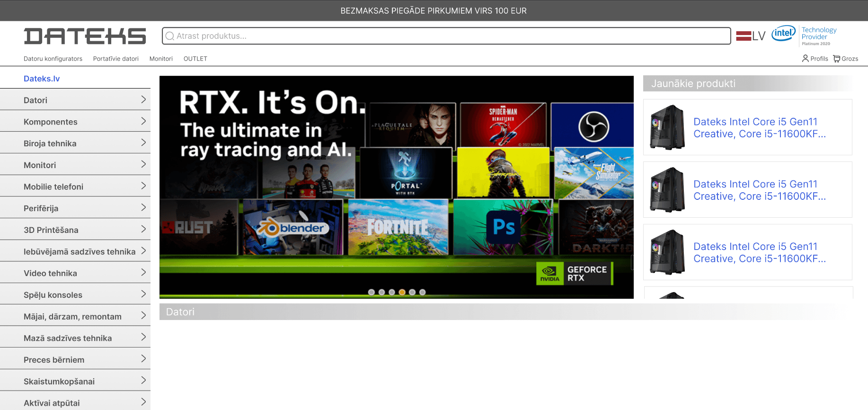Select the last carousel dot under the banner
The image size is (868, 410).
tap(423, 292)
